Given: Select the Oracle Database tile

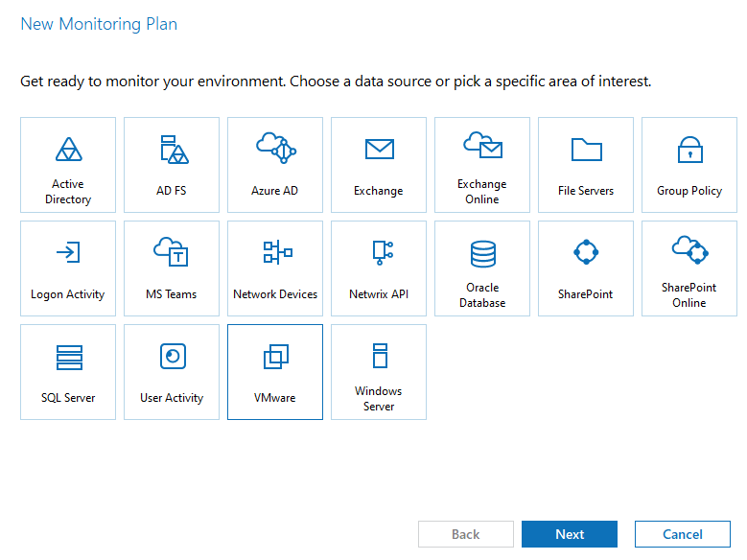Looking at the screenshot, I should click(482, 268).
